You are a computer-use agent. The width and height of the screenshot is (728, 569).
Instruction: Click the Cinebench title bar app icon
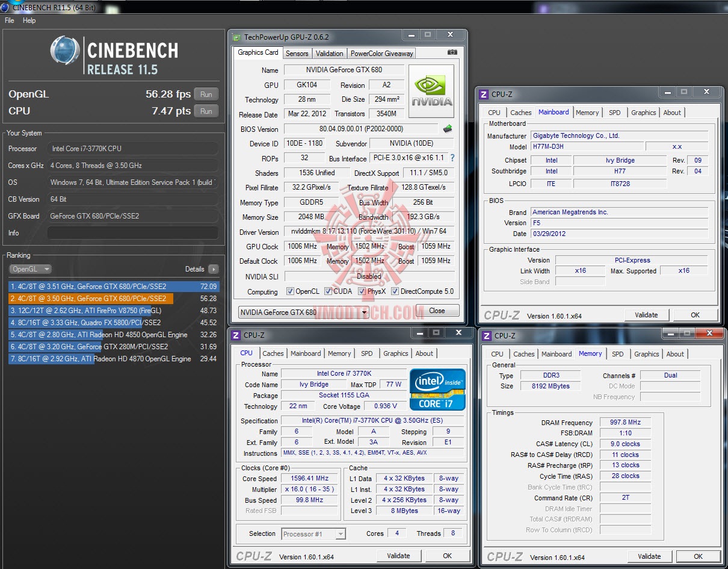coord(6,7)
